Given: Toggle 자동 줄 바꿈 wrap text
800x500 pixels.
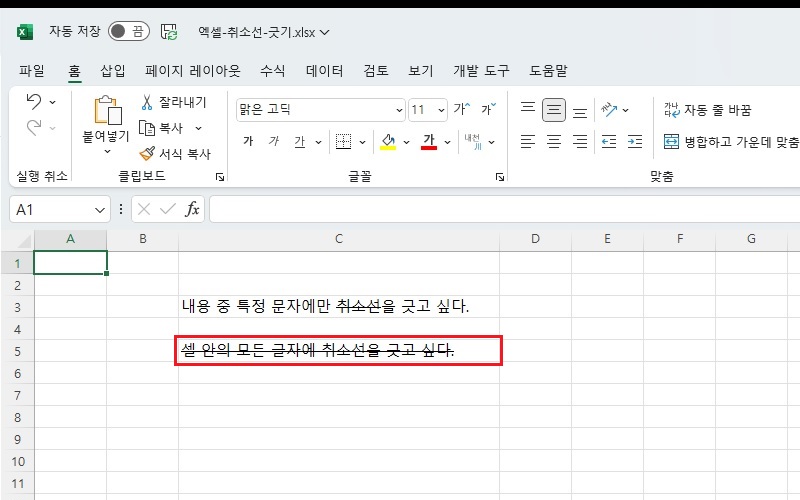Looking at the screenshot, I should 708,110.
